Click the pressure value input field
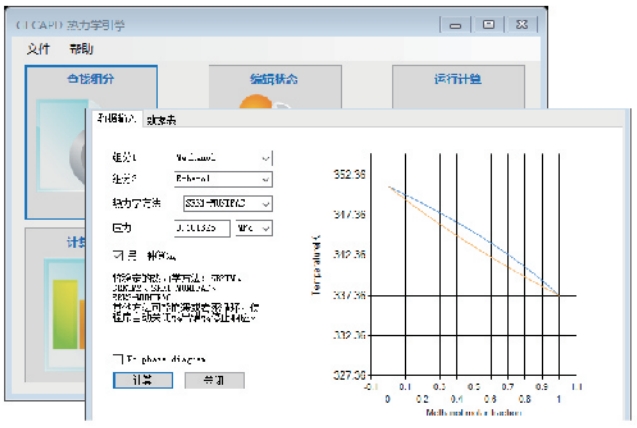The height and width of the screenshot is (428, 637). pyautogui.click(x=201, y=228)
